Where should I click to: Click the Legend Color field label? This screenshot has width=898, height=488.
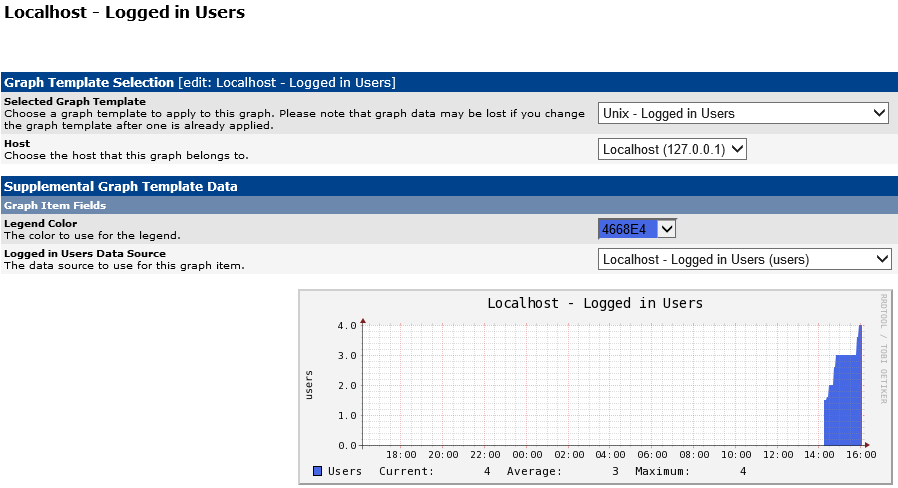[40, 224]
